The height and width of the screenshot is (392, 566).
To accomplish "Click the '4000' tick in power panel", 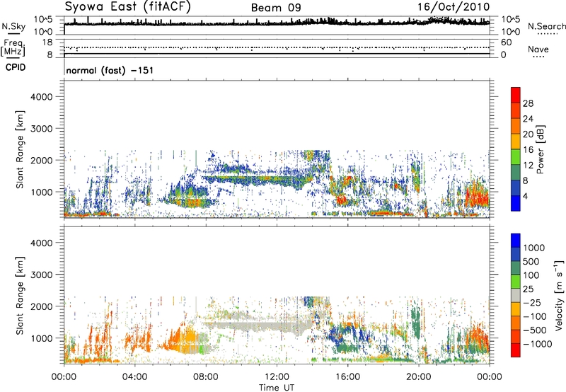I will [x=42, y=97].
